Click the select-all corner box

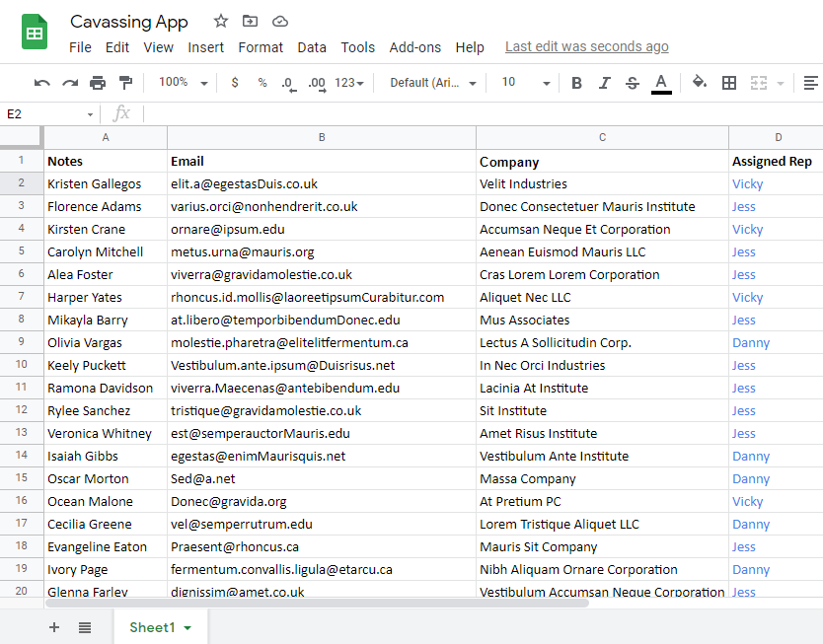coord(21,137)
